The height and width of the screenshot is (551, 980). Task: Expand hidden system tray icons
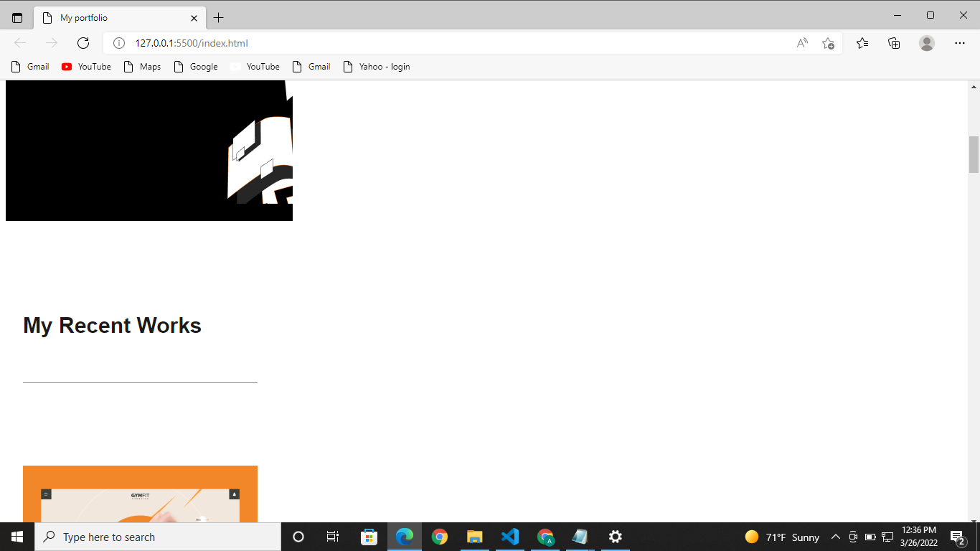click(x=835, y=537)
